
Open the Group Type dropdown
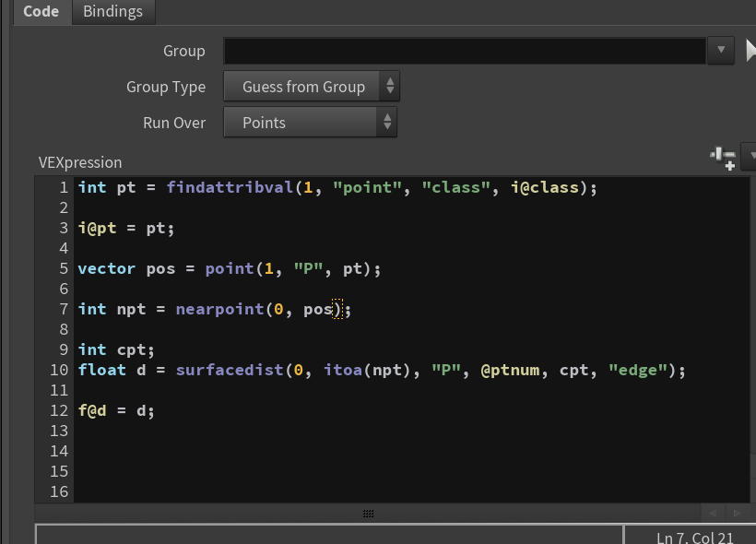click(312, 87)
